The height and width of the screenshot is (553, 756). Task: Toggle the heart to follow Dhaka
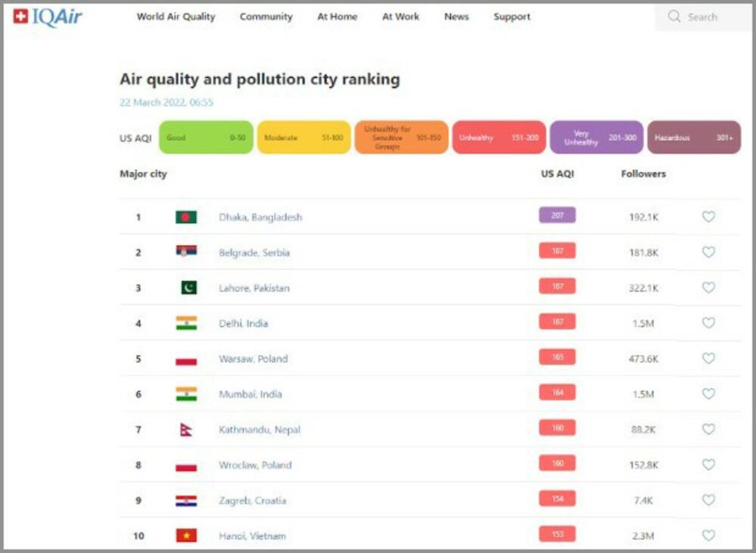pyautogui.click(x=708, y=216)
